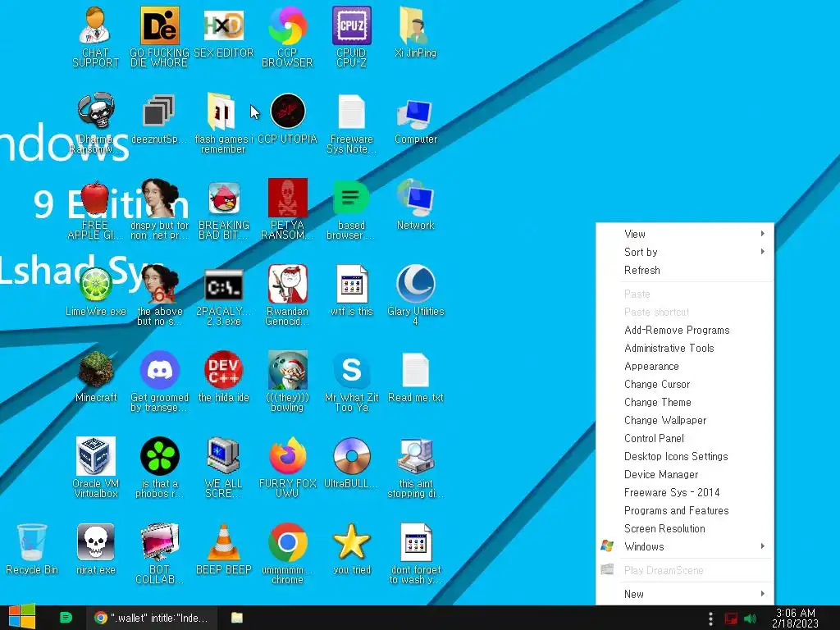Screen dimensions: 840x630
Task: Open the CCP UTOPIA icon
Action: pyautogui.click(x=288, y=119)
